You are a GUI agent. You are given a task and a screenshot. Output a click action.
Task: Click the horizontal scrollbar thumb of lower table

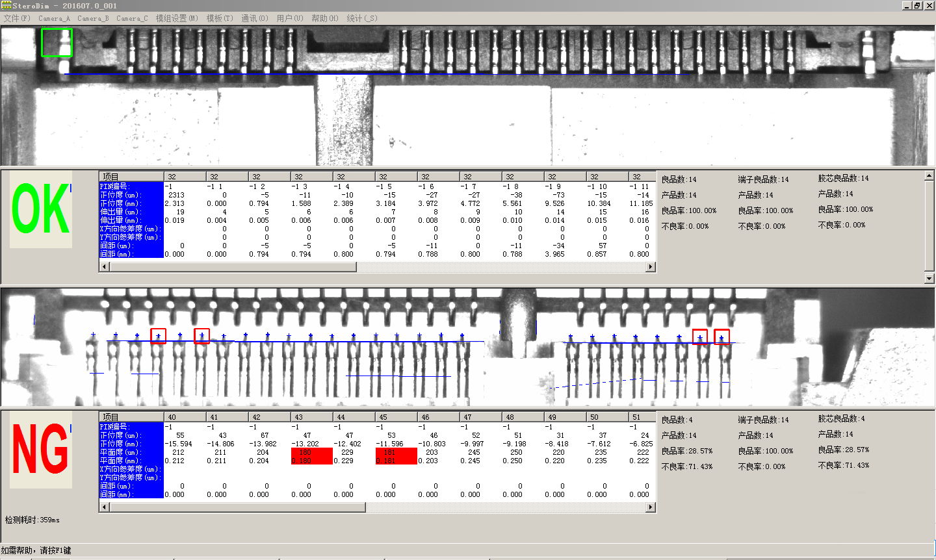[237, 507]
